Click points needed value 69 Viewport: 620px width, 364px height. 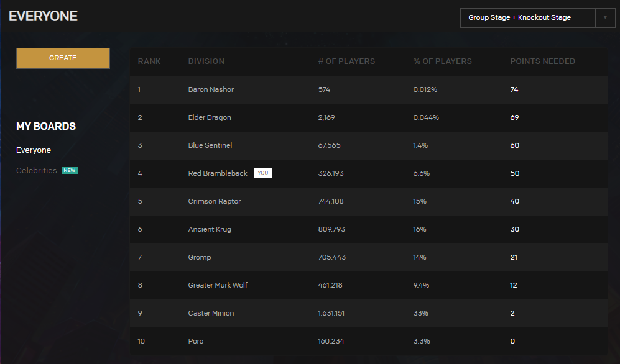[514, 117]
